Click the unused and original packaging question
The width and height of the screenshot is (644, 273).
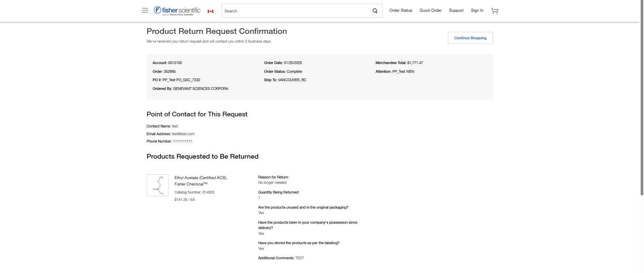303,207
